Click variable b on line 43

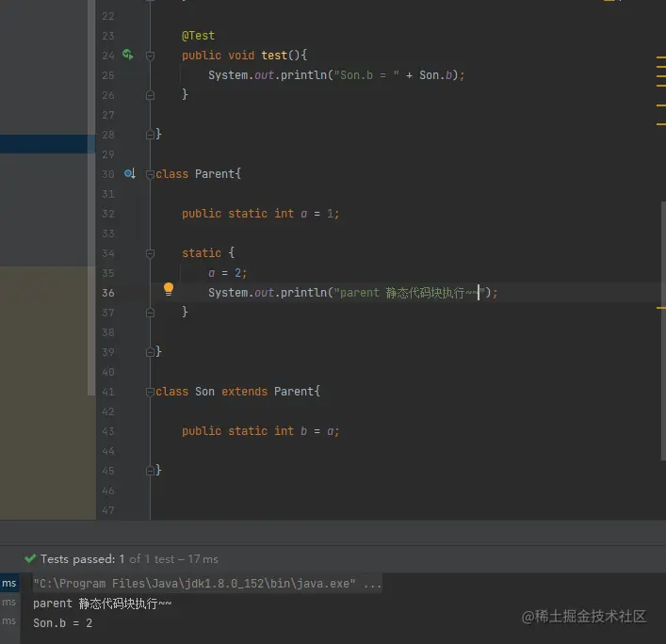(x=304, y=431)
